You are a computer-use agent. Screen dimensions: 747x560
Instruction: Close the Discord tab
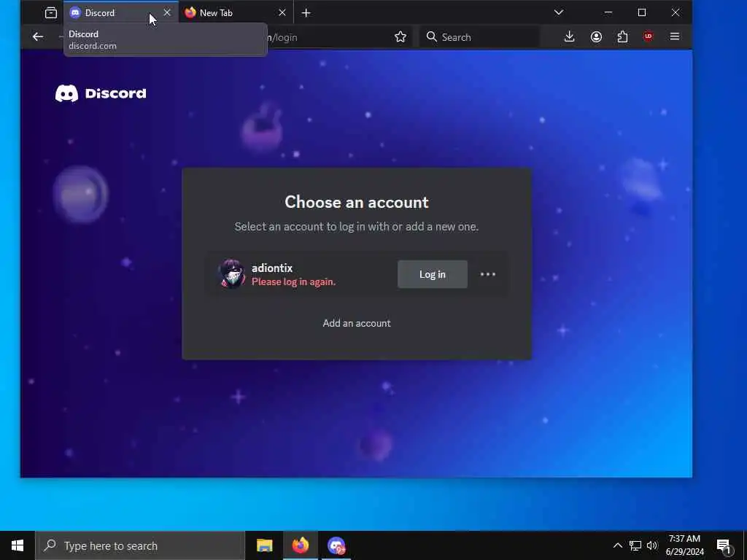tap(167, 12)
